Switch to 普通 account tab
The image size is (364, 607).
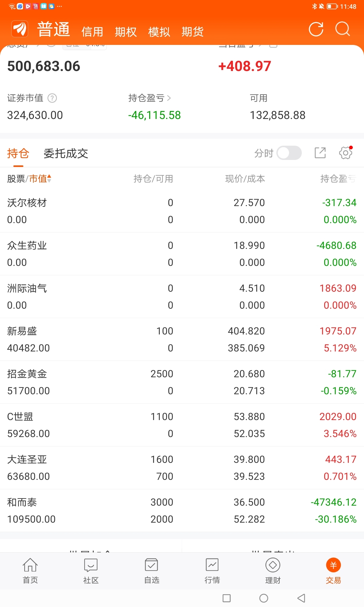click(x=53, y=29)
